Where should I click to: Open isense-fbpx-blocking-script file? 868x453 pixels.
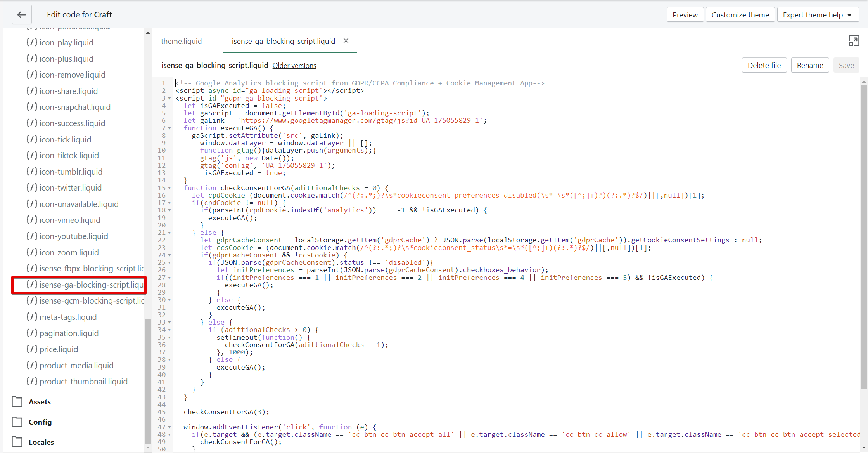[x=85, y=269]
